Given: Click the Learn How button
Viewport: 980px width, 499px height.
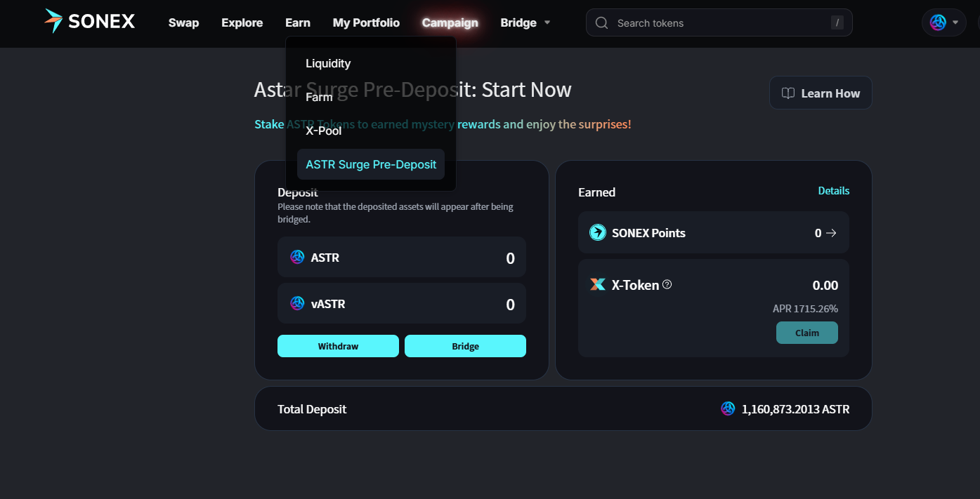Looking at the screenshot, I should [x=821, y=93].
